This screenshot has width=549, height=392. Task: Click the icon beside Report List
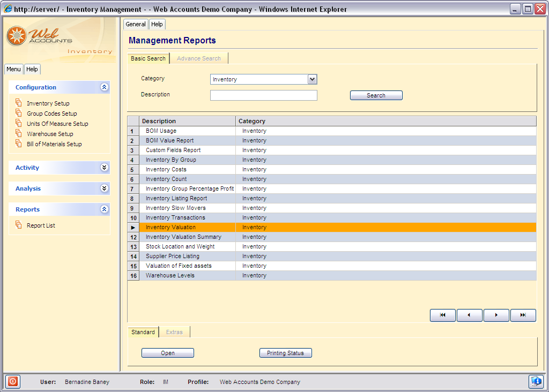19,225
